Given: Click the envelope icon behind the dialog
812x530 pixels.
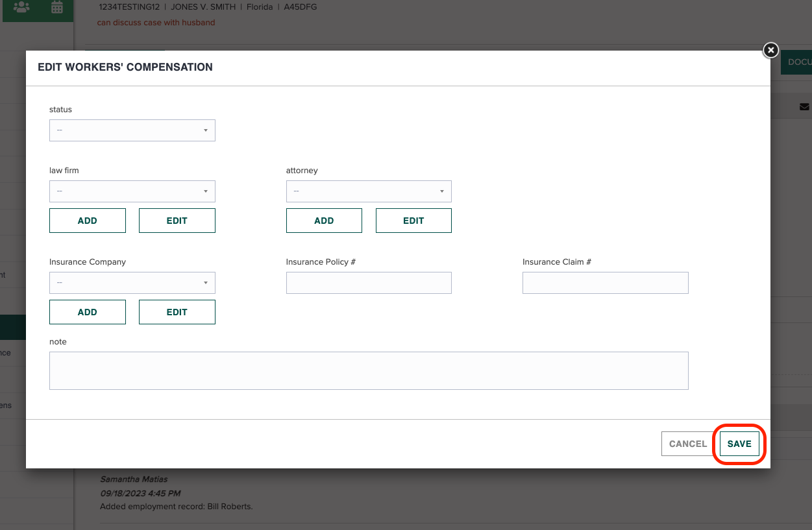Looking at the screenshot, I should click(x=804, y=106).
